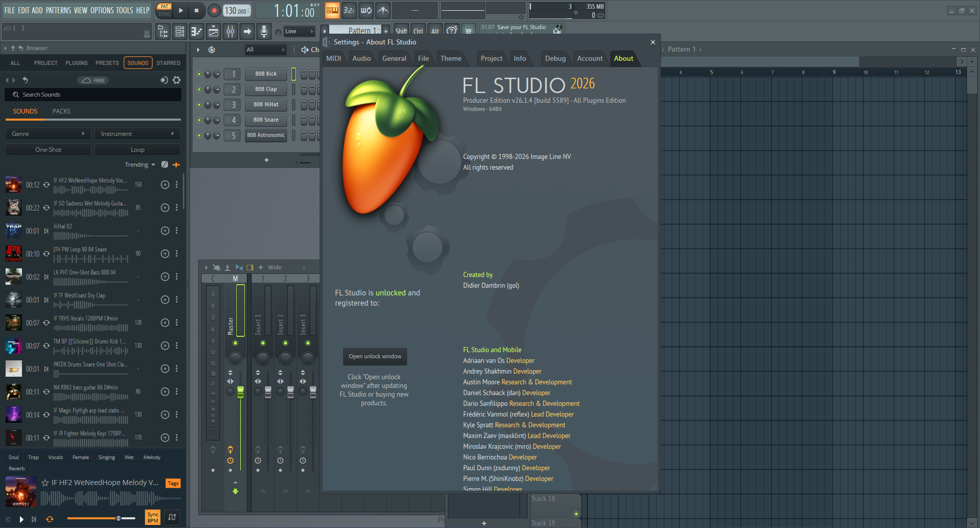This screenshot has width=980, height=528.
Task: Open the Browser settings gear
Action: click(177, 80)
